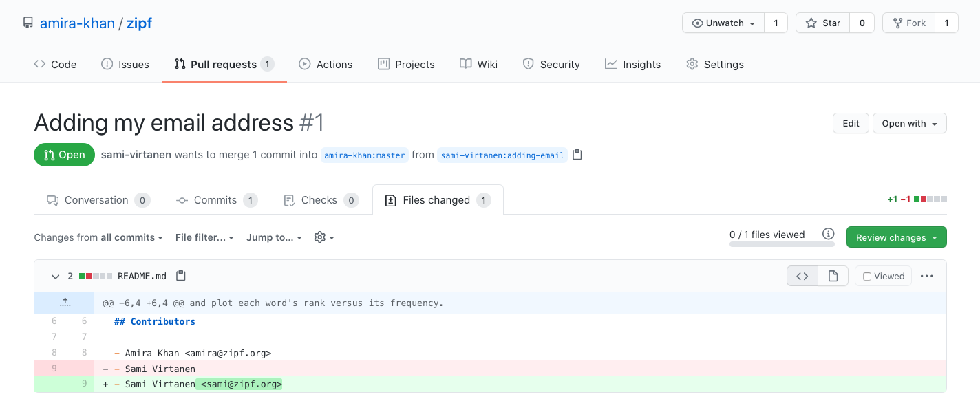Switch to the Code tab
This screenshot has width=980, height=401.
tap(55, 64)
